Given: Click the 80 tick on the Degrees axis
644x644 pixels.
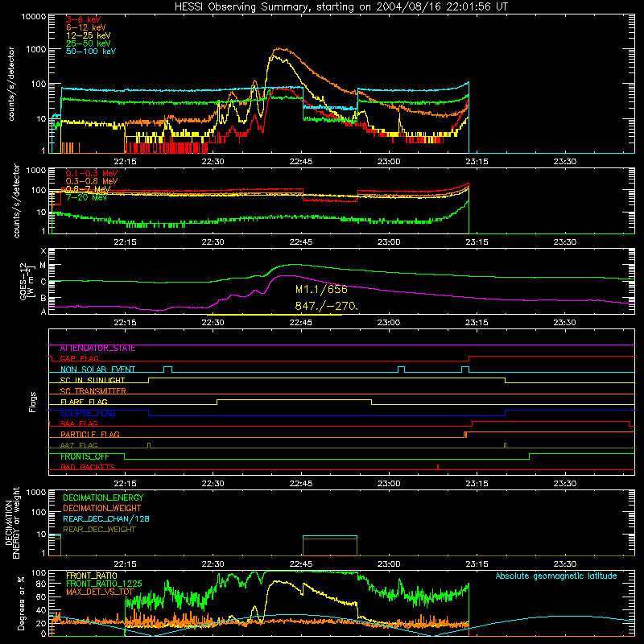Looking at the screenshot, I should click(41, 584).
